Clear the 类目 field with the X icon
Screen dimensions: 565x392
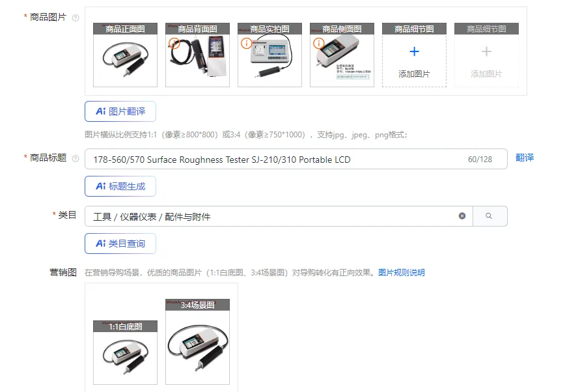click(462, 216)
